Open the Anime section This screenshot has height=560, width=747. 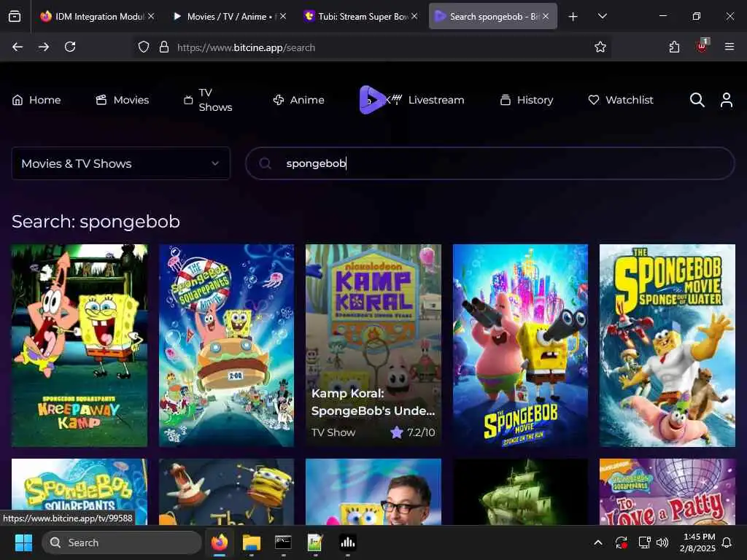click(x=298, y=100)
